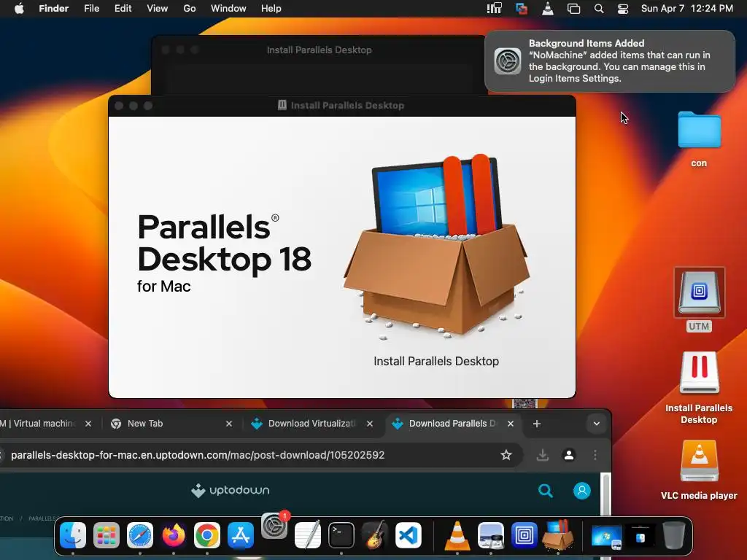Open the Apple menu

[19, 9]
